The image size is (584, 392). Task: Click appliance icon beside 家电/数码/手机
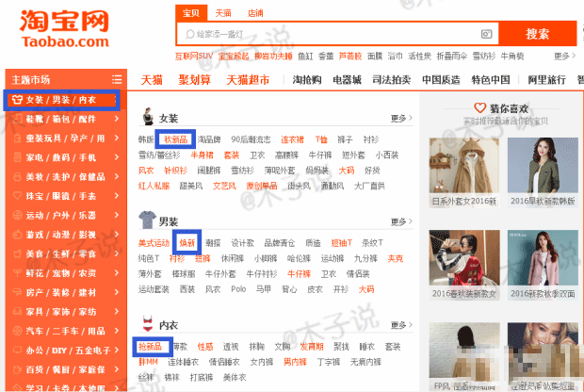click(x=17, y=157)
